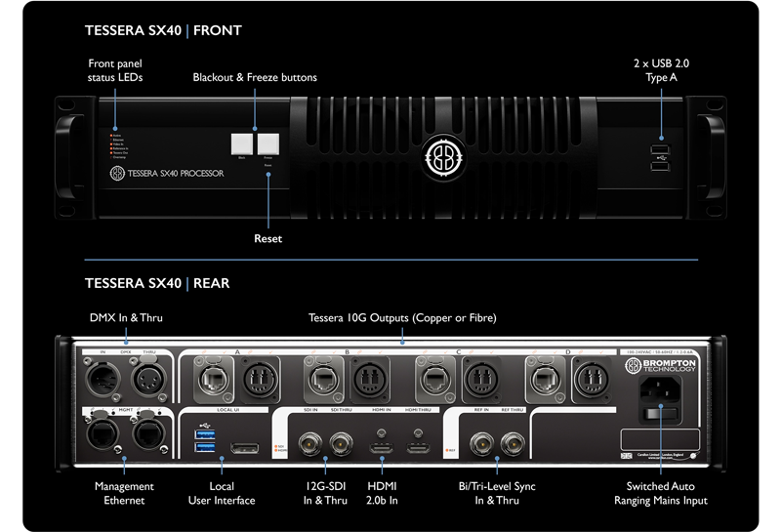Click output C fibre port

click(x=480, y=380)
